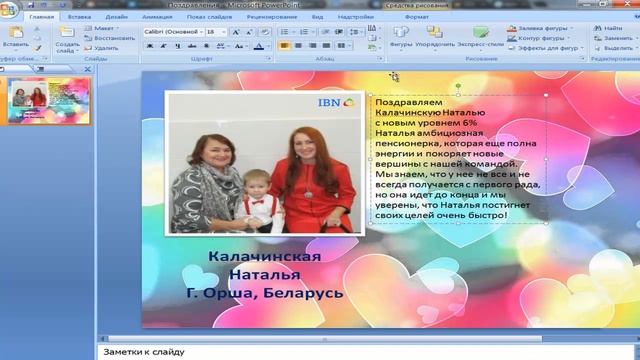Click the horizontal scrollbar below the slide
Screen dimensions: 640x360
click(324, 339)
